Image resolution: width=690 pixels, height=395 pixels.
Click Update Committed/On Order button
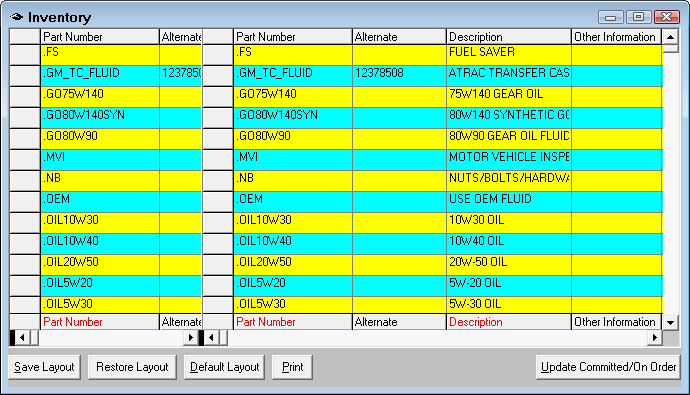tap(608, 367)
